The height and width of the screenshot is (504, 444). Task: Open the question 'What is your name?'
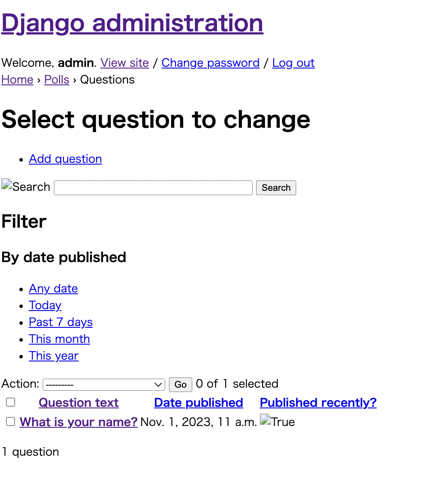pos(78,422)
